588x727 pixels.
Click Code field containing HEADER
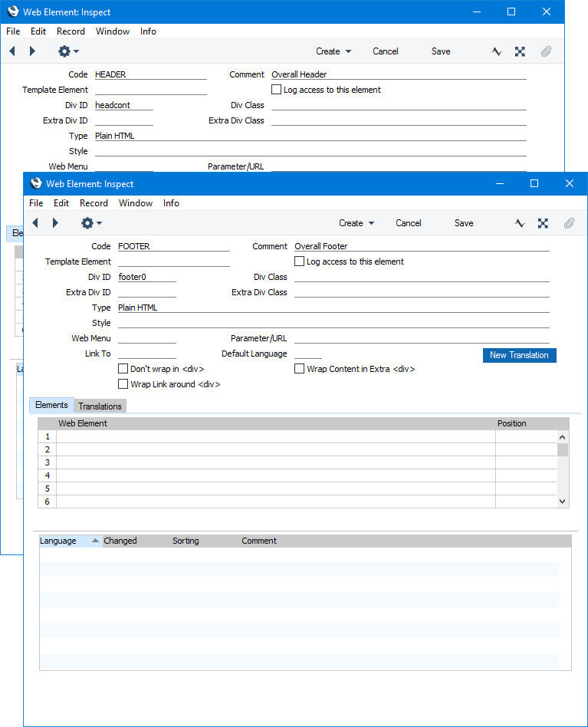pyautogui.click(x=150, y=74)
